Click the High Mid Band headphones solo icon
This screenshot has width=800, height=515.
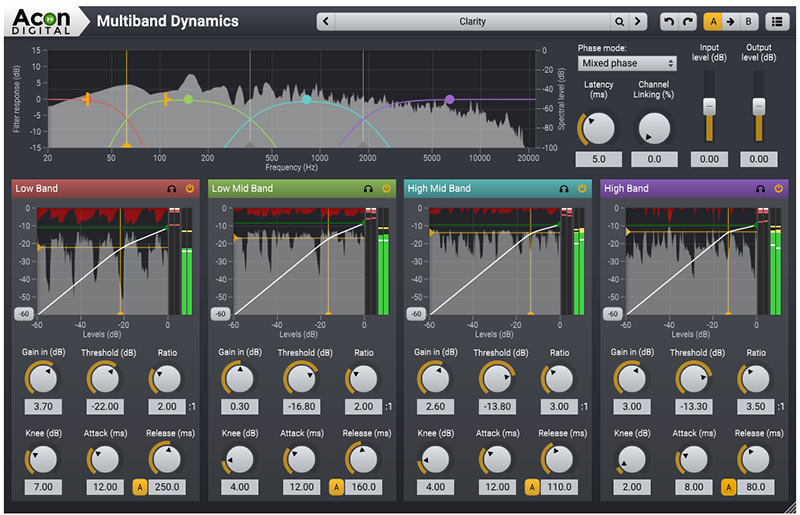coord(564,187)
